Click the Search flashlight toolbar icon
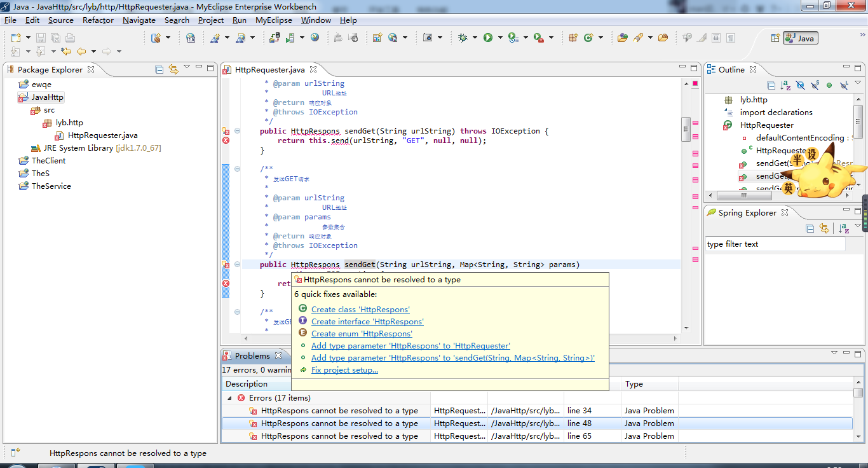Screen dimensions: 868x468 637,38
